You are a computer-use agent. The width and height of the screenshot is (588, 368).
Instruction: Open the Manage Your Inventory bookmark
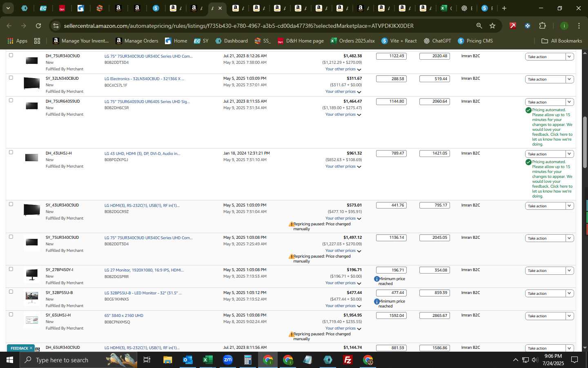pos(81,41)
